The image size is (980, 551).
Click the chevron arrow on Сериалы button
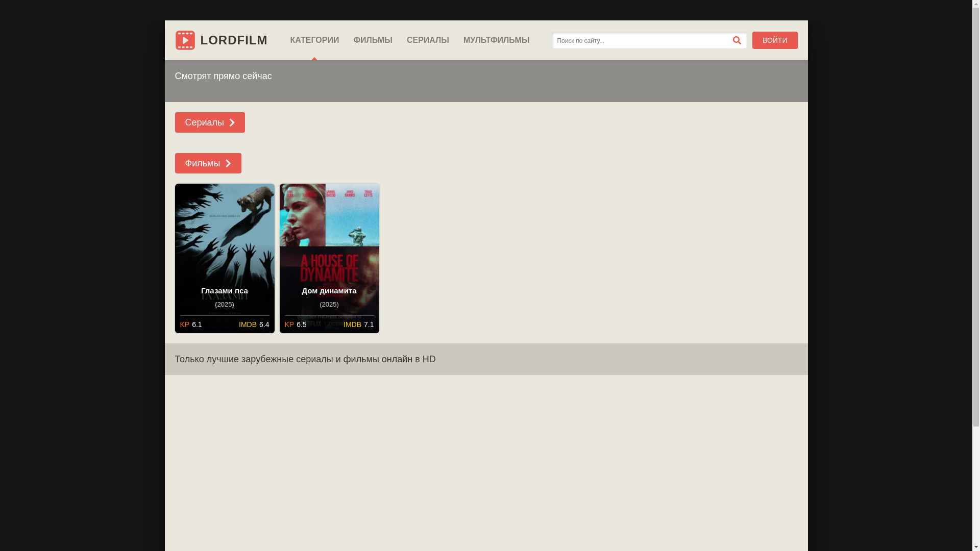tap(232, 123)
